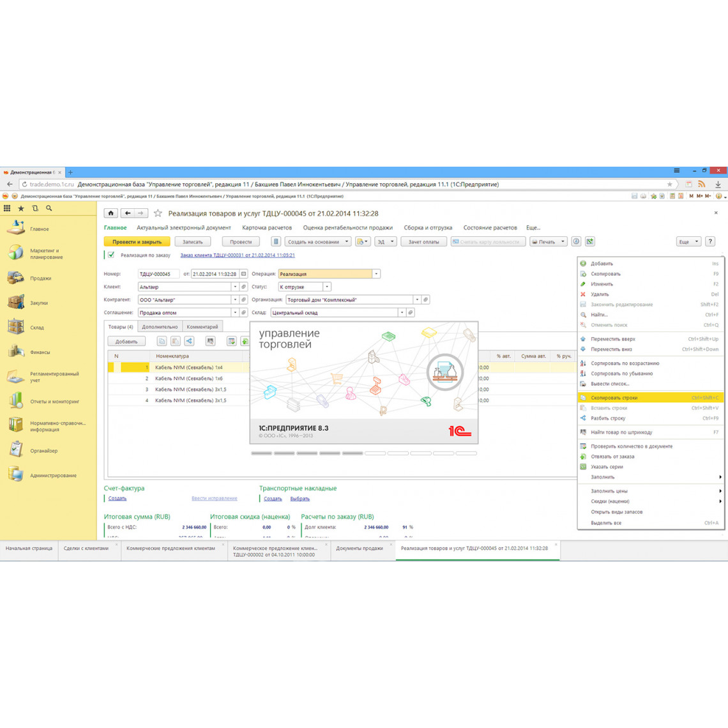Open the clock icon next to Печать
728x728 pixels.
(576, 241)
